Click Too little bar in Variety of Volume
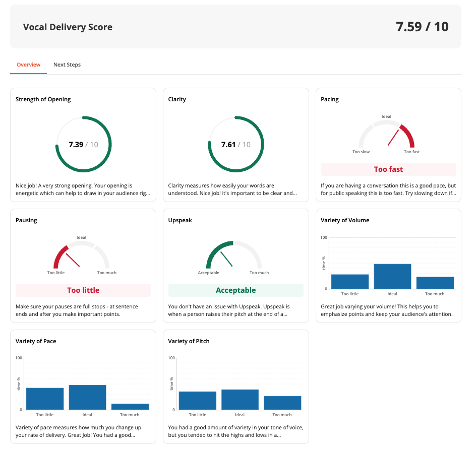 350,281
